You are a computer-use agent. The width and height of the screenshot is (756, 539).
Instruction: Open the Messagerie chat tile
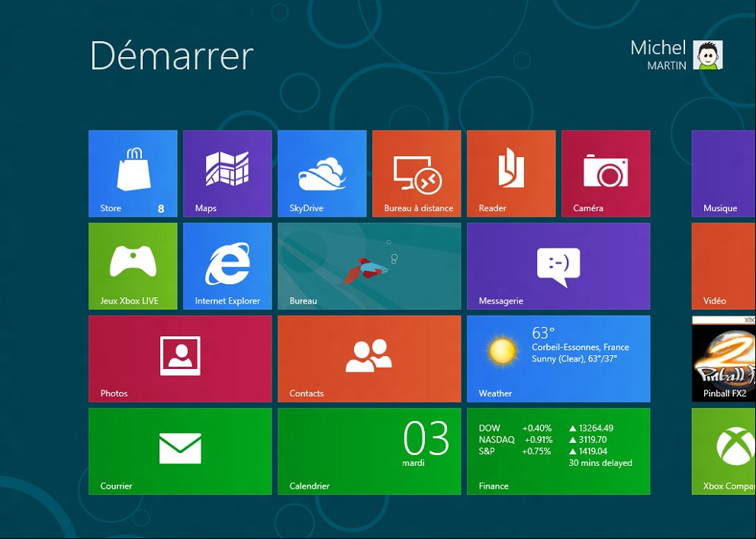point(558,266)
